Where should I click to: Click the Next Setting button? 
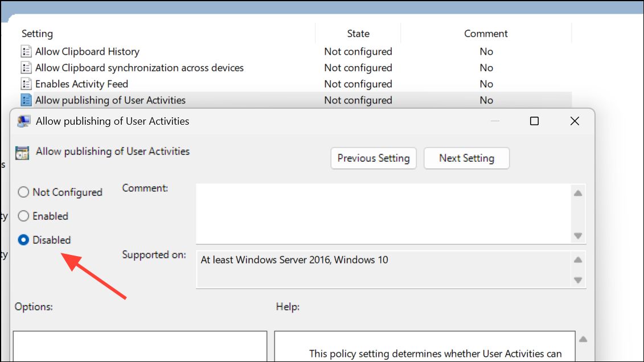coord(466,158)
